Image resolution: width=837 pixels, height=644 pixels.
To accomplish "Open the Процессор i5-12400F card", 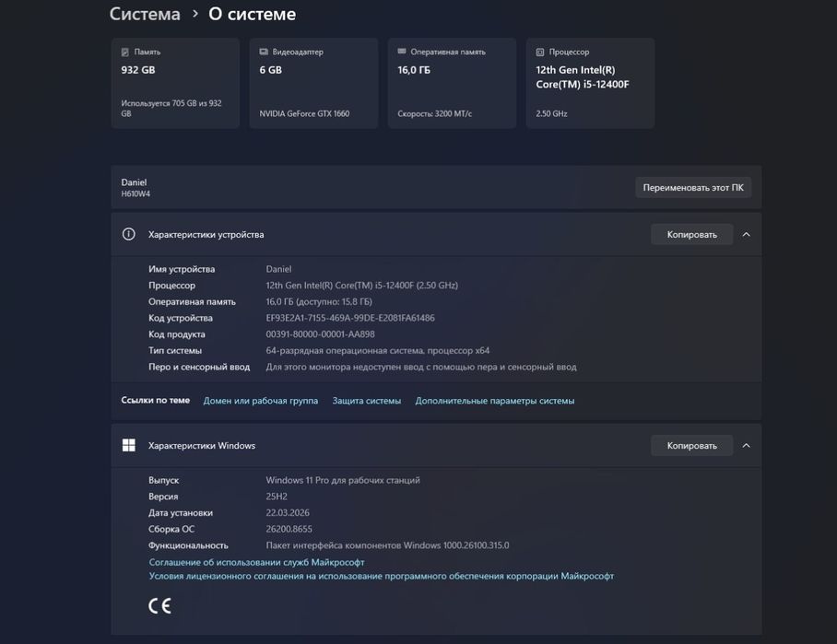I will click(590, 83).
